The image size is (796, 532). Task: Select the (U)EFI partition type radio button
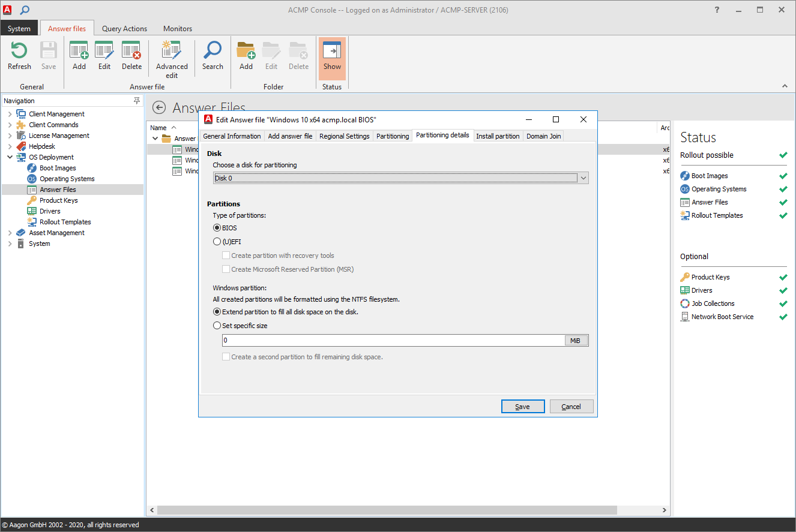[x=217, y=242]
